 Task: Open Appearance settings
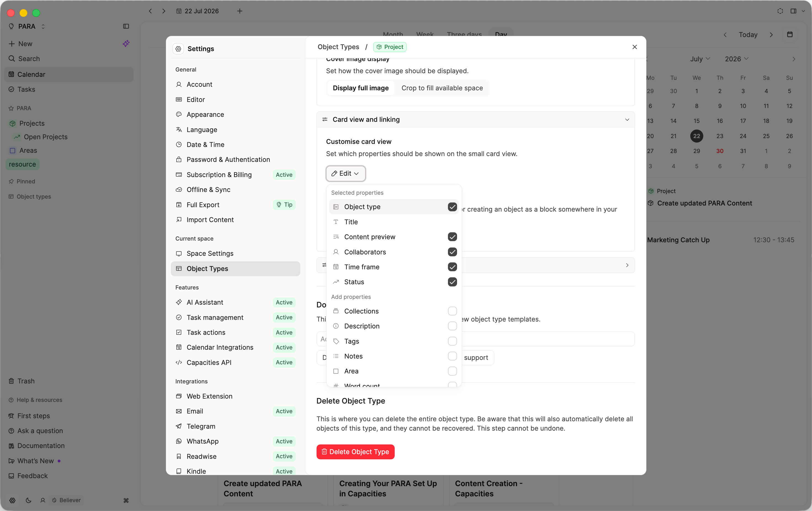[235, 114]
